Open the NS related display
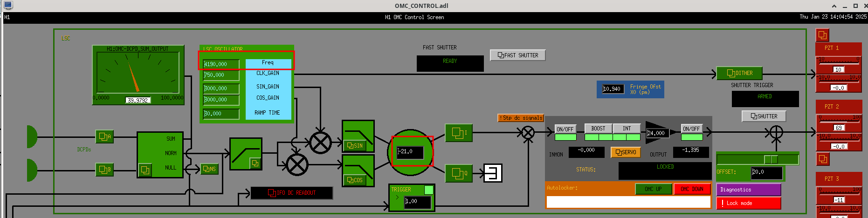Screen dimensions: 868x218 (209, 169)
